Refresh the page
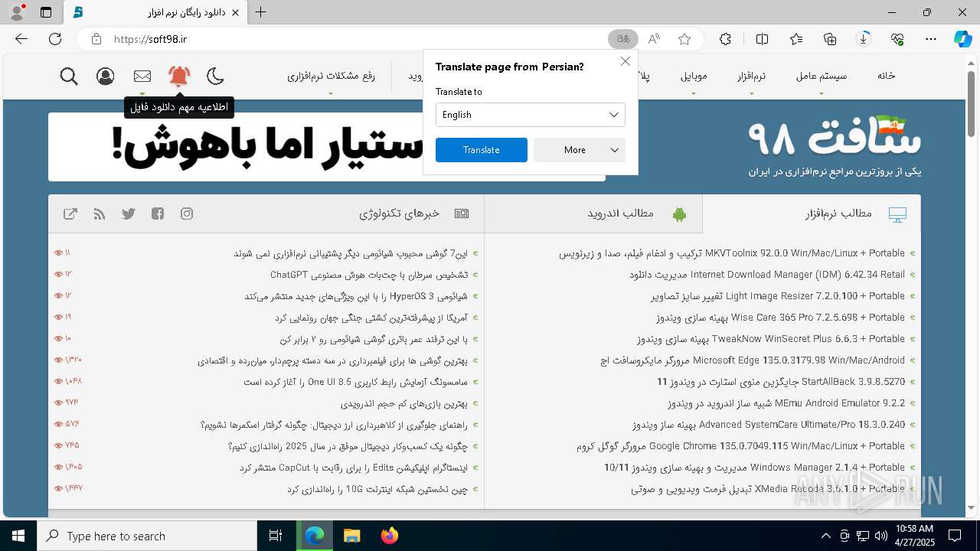980x551 pixels. 55,39
